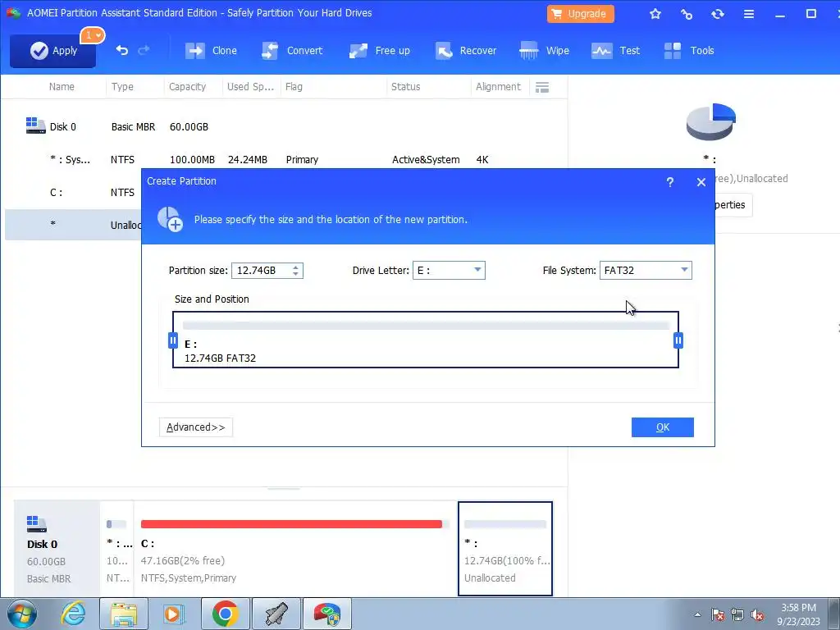Viewport: 840px width, 630px height.
Task: Open Google Chrome from taskbar
Action: point(225,614)
